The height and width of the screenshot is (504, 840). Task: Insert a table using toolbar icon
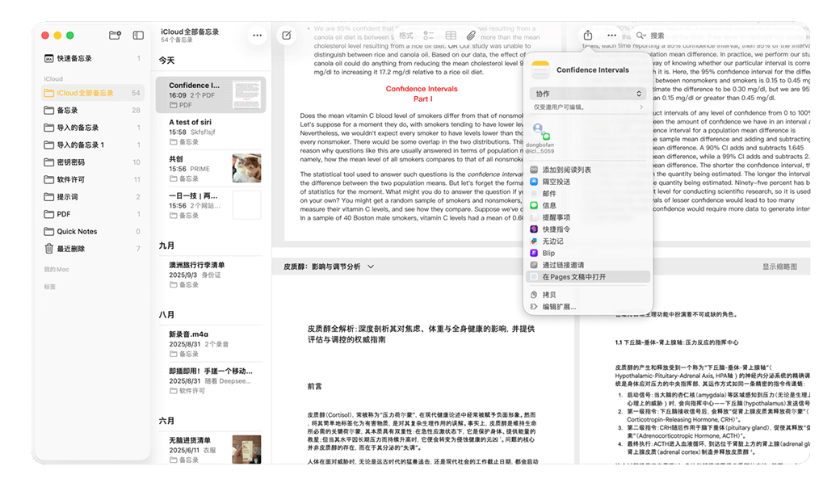point(451,36)
